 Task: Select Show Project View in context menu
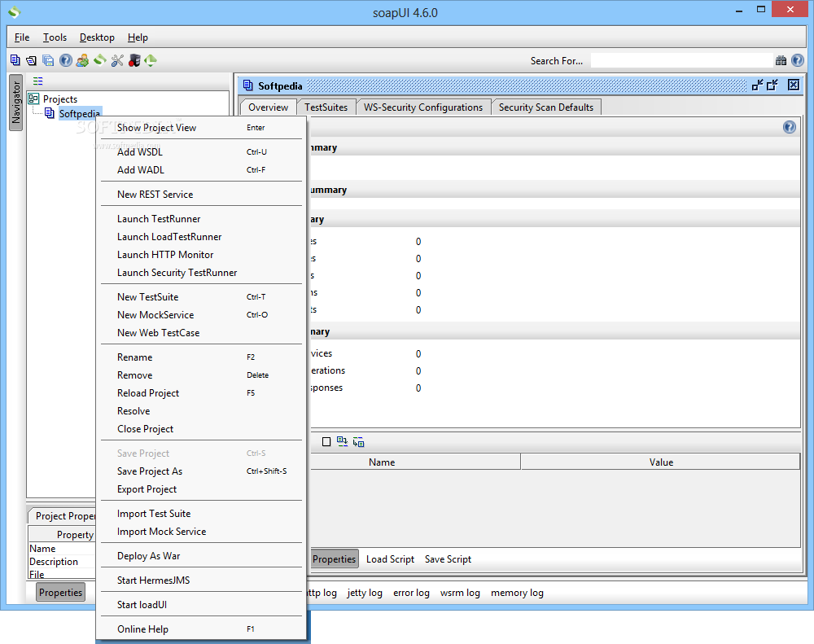pos(201,128)
